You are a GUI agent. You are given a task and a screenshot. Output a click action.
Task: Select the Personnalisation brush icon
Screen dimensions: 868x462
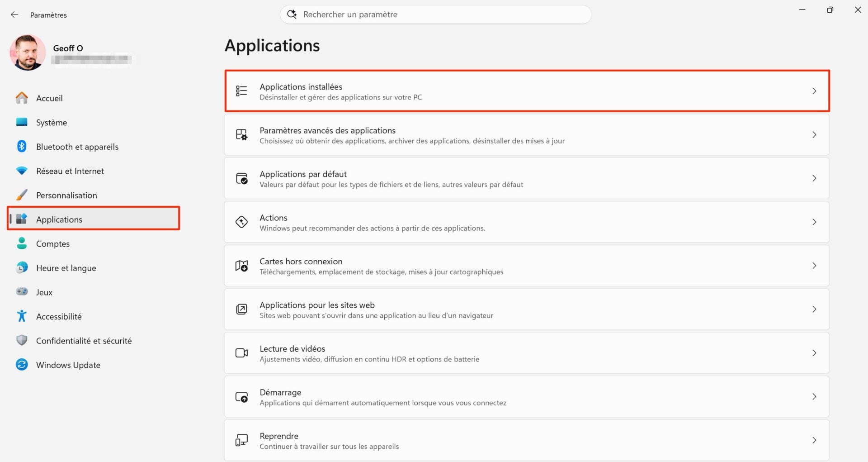pos(22,195)
